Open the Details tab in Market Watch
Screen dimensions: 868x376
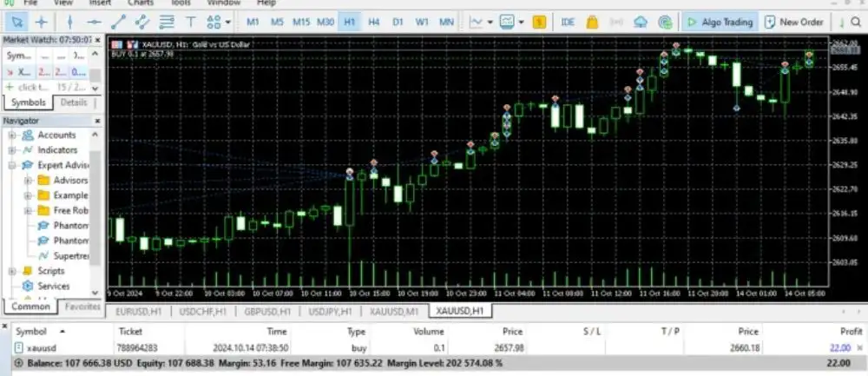click(x=73, y=102)
